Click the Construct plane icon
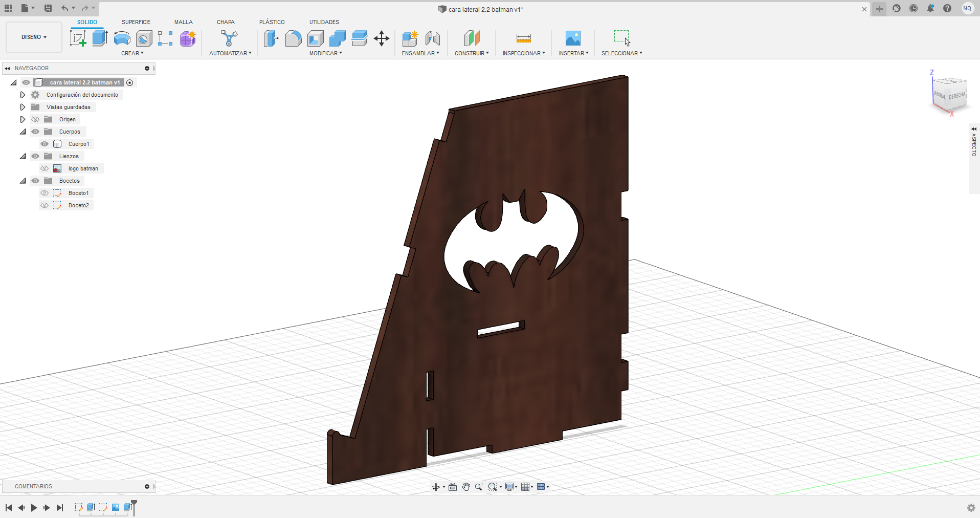 [x=472, y=38]
